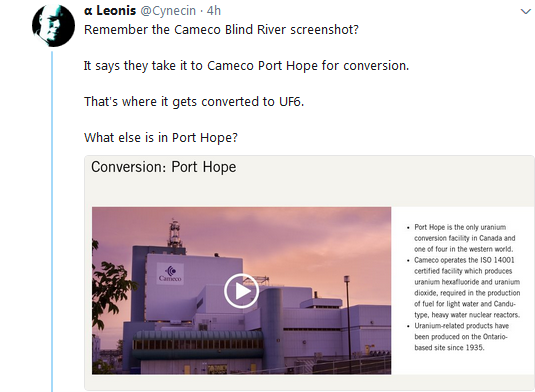
Task: Click the 'Cameco Port Hope for conversion' line
Action: click(246, 66)
